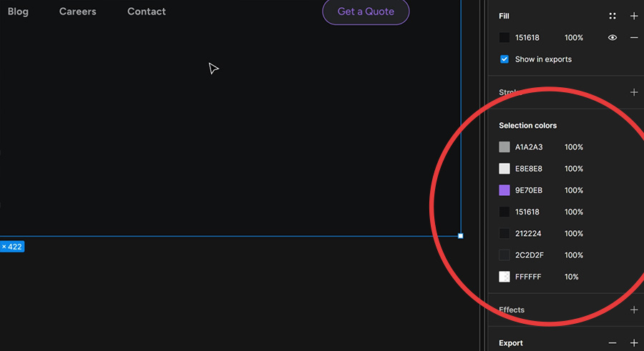Click the Fill color swatch 151618
This screenshot has width=644, height=351.
coord(504,37)
